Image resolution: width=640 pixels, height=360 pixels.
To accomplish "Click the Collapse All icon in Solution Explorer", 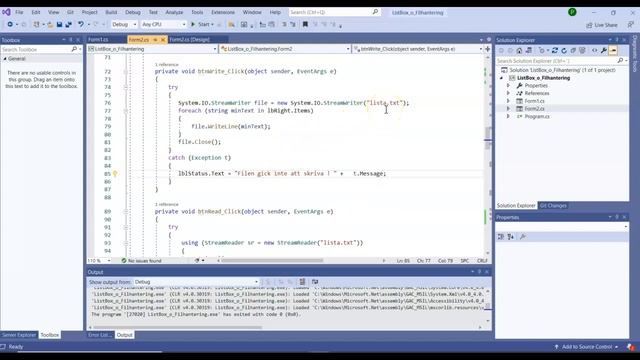I will [573, 50].
